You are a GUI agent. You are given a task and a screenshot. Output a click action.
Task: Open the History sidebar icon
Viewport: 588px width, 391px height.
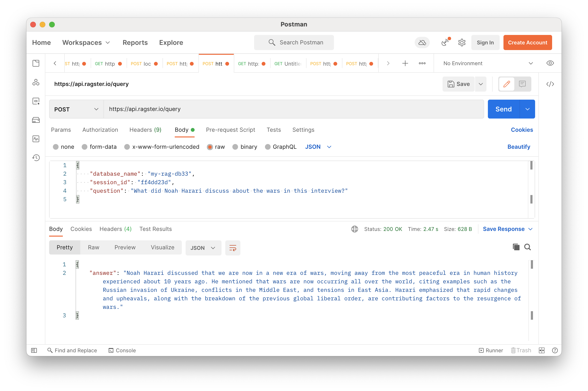point(36,157)
